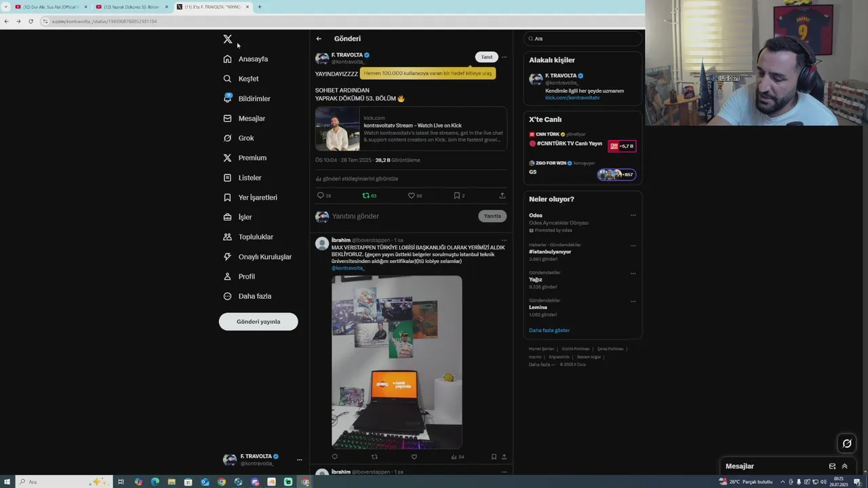Image resolution: width=868 pixels, height=488 pixels.
Task: Like the main post with heart icon
Action: 411,195
